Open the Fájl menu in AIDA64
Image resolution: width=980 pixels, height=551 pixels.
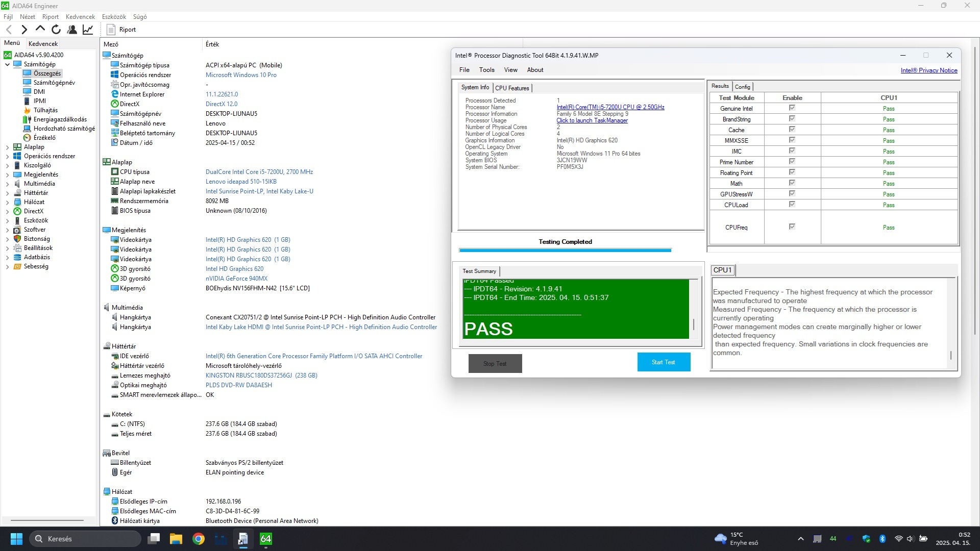pos(8,16)
